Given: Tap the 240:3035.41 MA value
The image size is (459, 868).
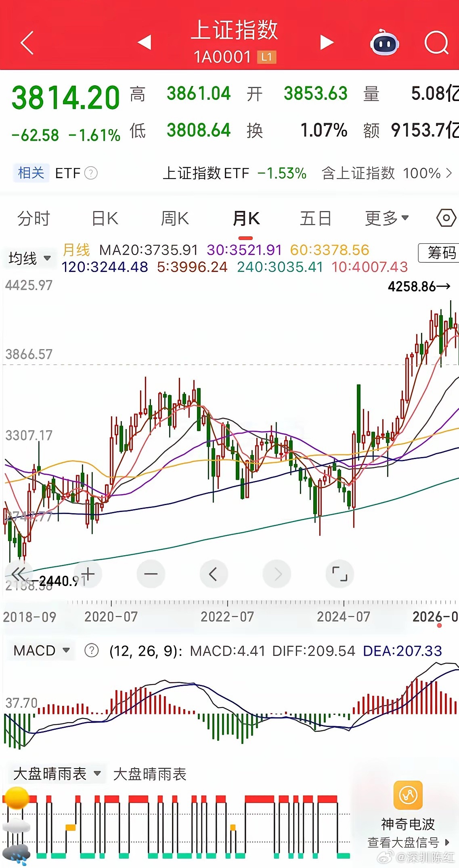Looking at the screenshot, I should (280, 267).
